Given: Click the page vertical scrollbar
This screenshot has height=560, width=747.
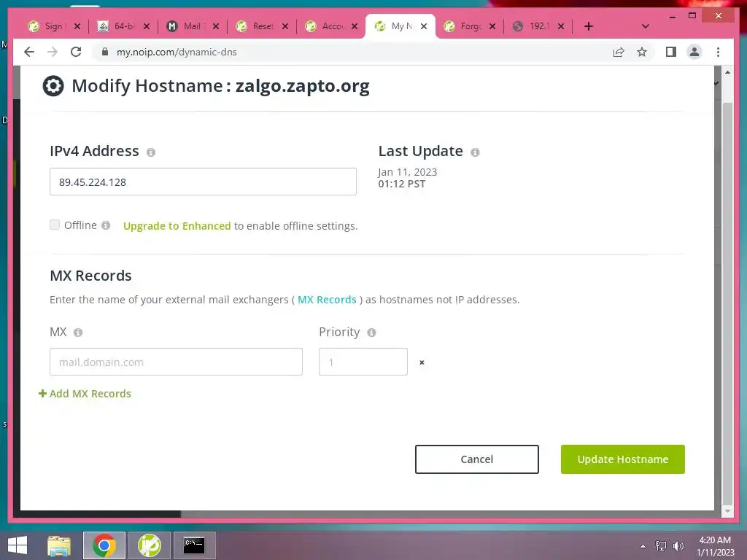Looking at the screenshot, I should 727,303.
